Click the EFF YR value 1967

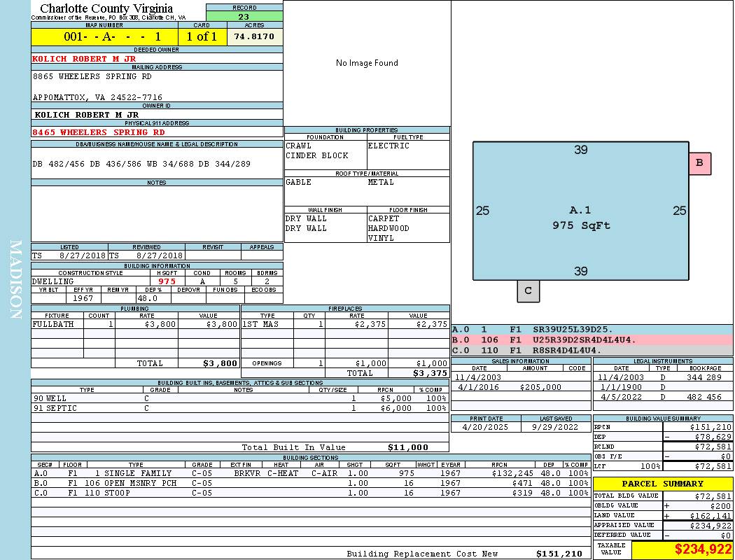(83, 298)
